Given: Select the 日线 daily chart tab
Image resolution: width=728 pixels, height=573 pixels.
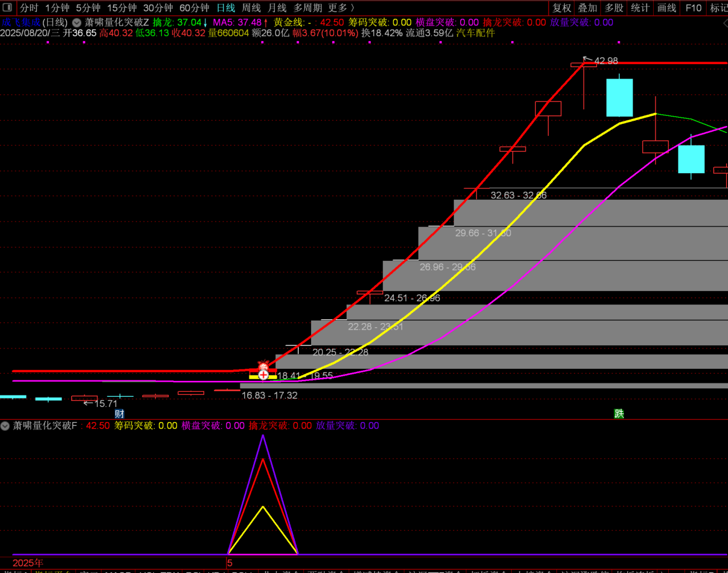Looking at the screenshot, I should [x=226, y=8].
